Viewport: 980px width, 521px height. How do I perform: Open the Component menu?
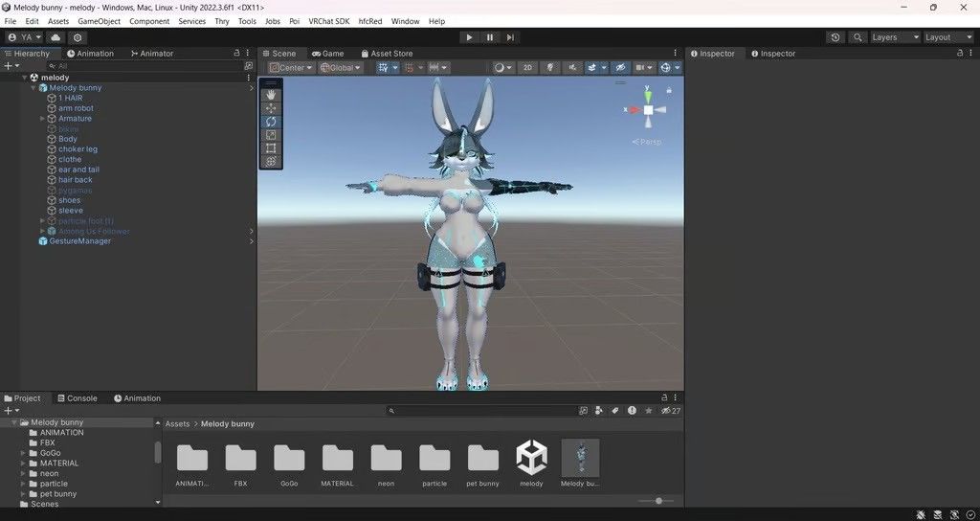point(149,21)
